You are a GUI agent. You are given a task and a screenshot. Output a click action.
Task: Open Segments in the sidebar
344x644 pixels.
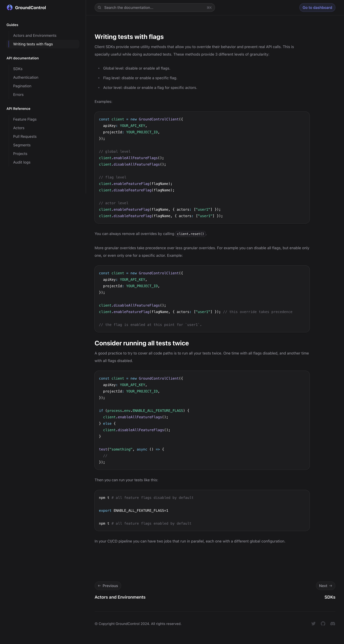pyautogui.click(x=22, y=145)
